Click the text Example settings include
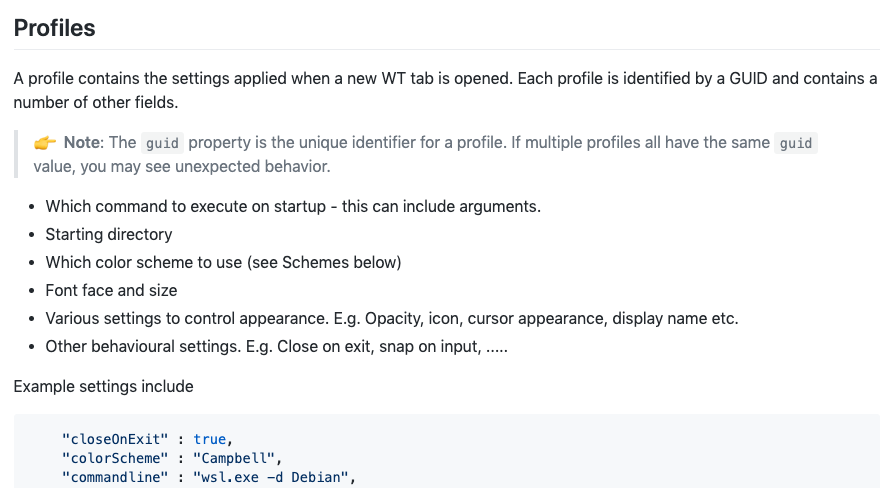 (x=103, y=386)
